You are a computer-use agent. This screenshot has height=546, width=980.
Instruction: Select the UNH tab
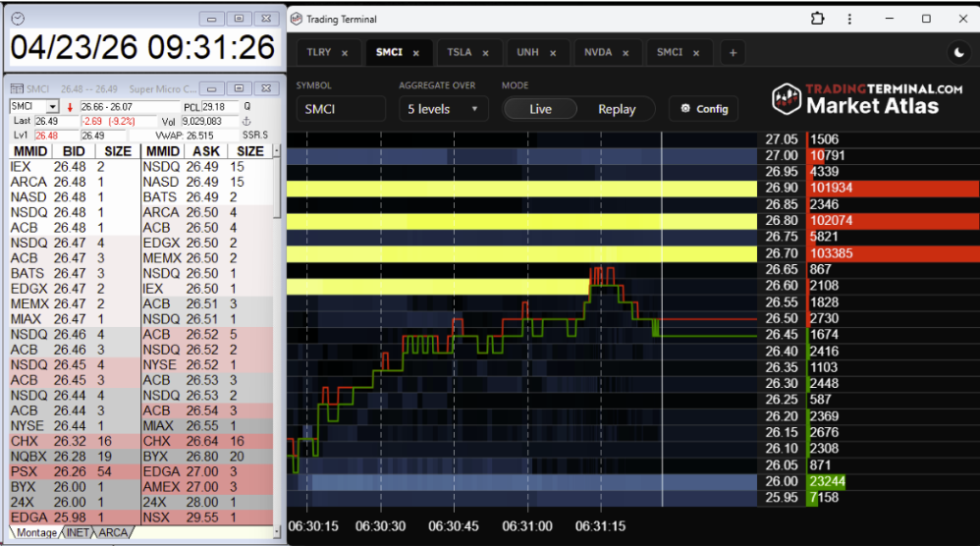pos(528,53)
